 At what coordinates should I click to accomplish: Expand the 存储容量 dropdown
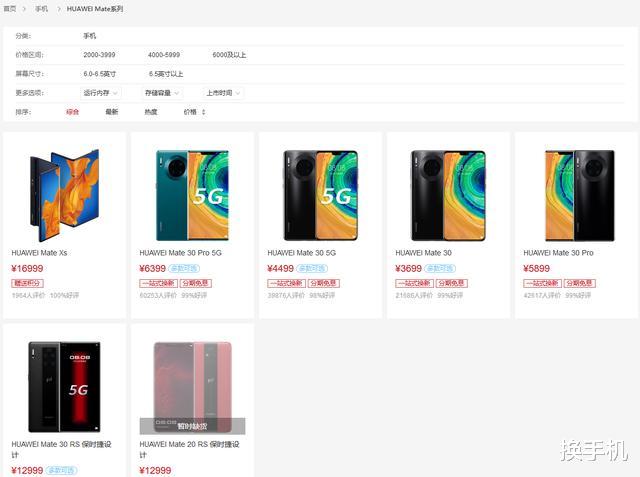(x=162, y=93)
